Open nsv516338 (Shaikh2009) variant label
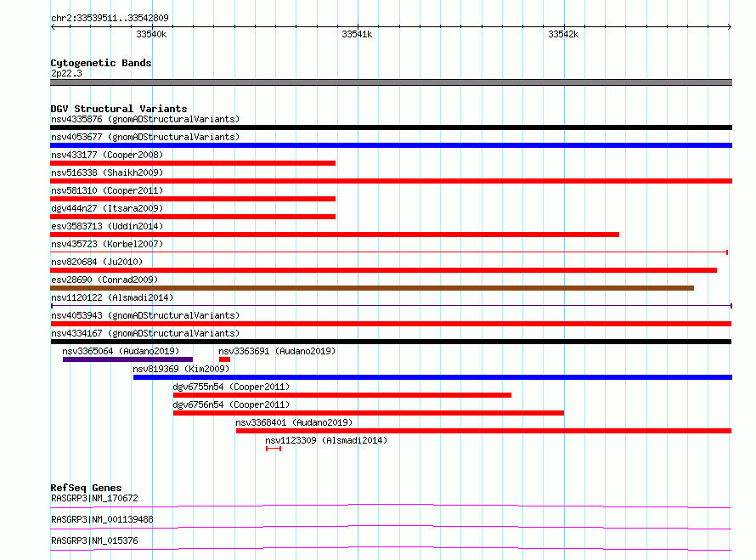Viewport: 756px width, 560px height. (107, 173)
